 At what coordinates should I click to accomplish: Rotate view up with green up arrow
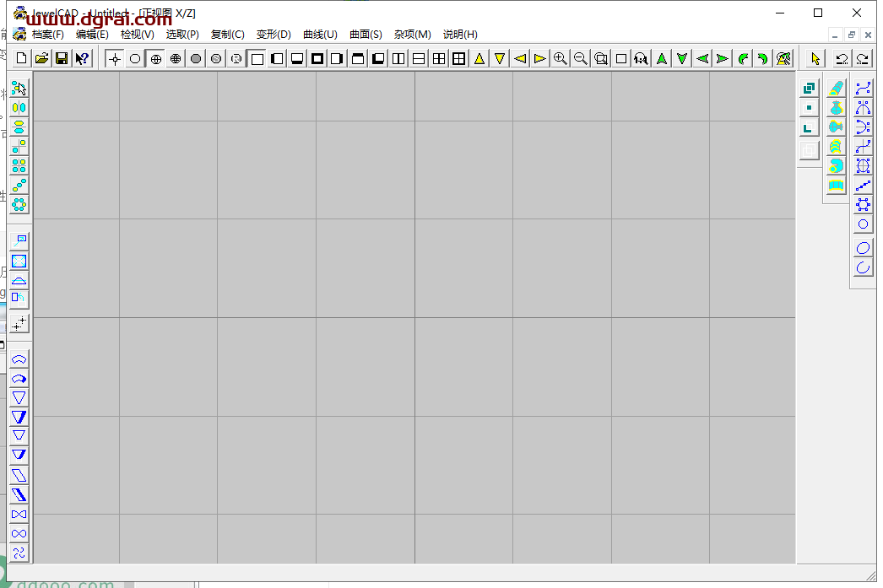click(662, 58)
